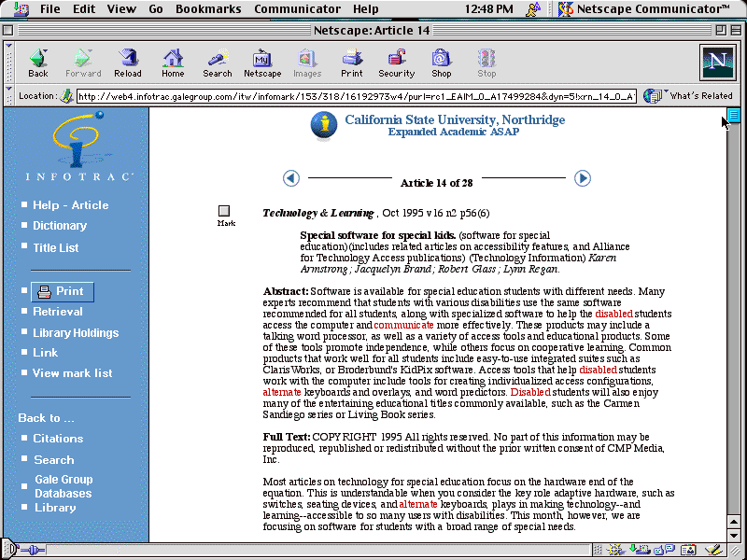747x560 pixels.
Task: Open the Edit menu
Action: tap(84, 9)
